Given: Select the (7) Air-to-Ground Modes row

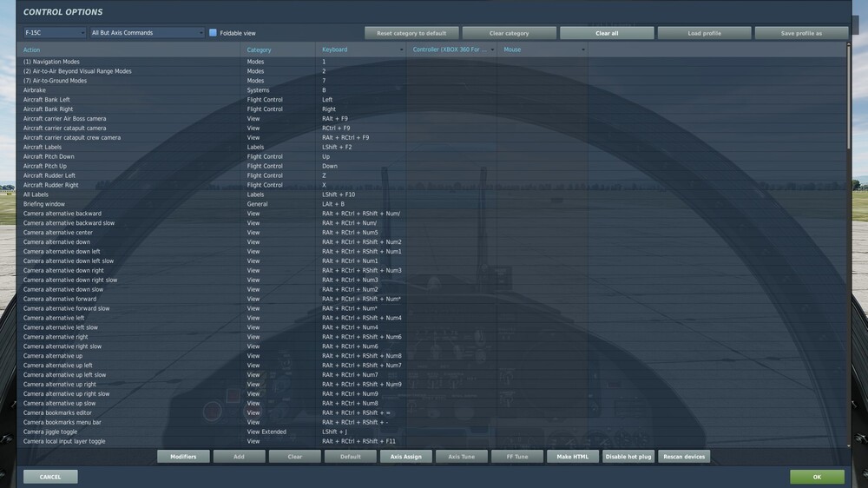Looking at the screenshot, I should point(432,80).
